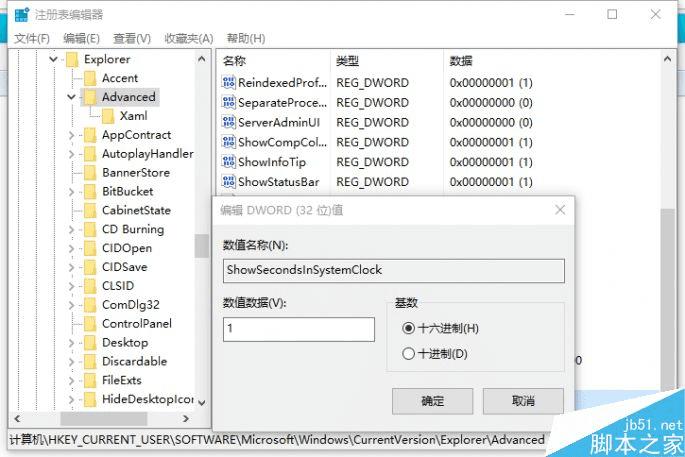Collapse the Advanced tree node

(72, 97)
